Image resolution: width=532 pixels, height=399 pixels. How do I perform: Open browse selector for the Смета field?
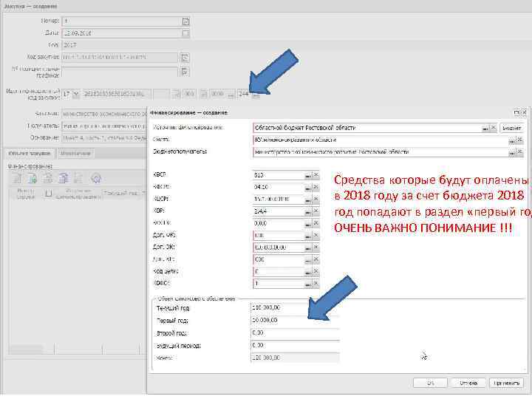click(x=511, y=140)
